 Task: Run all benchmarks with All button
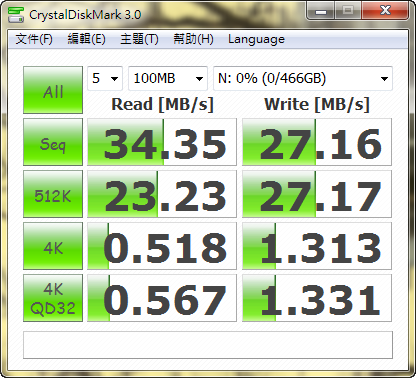tap(53, 90)
